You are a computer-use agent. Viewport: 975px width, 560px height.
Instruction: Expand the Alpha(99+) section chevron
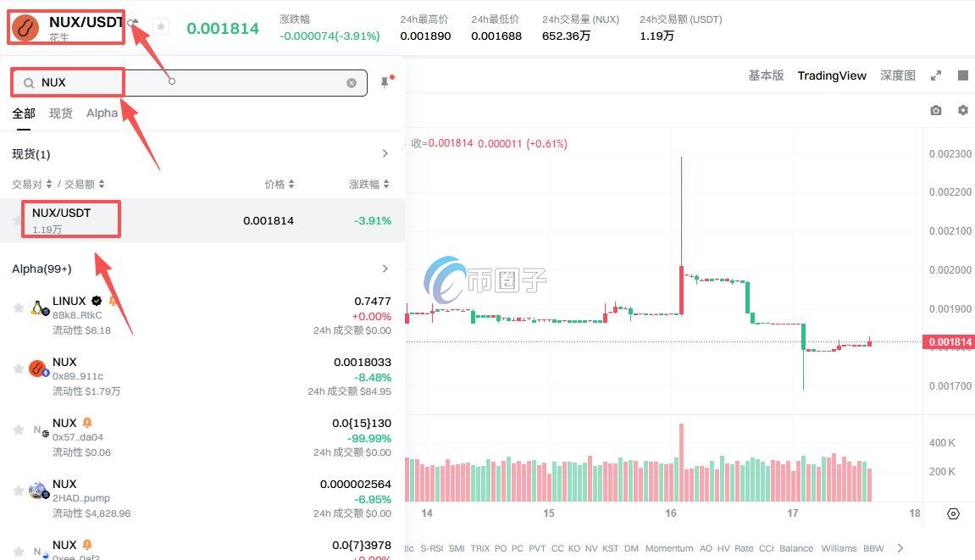pos(385,269)
